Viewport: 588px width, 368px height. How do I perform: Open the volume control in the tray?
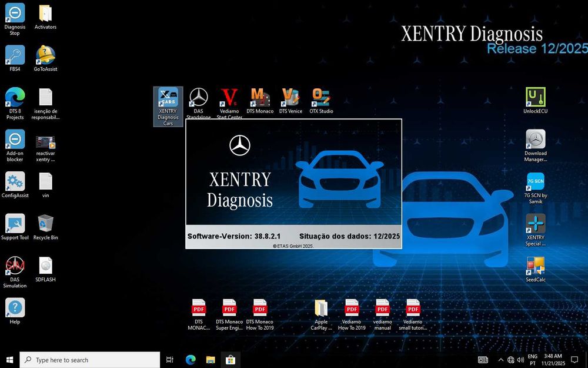tap(520, 360)
